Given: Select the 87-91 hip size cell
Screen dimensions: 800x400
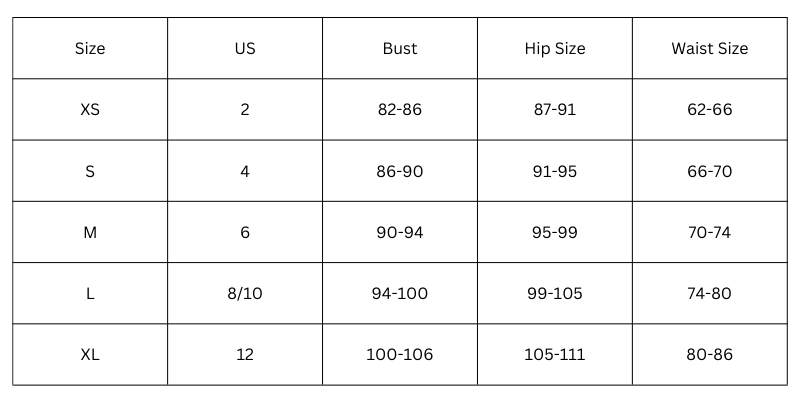Looking at the screenshot, I should (555, 110).
